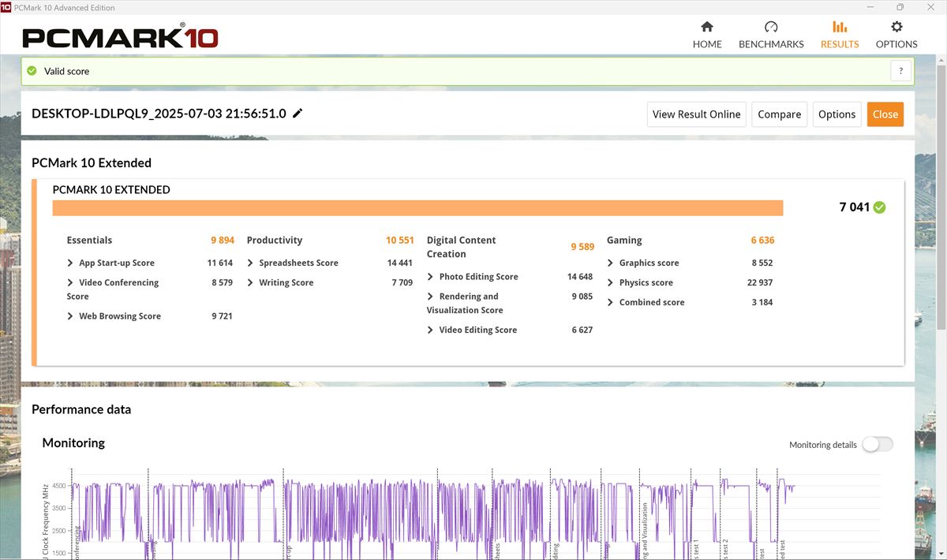Open Benchmarks via the gauge icon

coord(771,27)
